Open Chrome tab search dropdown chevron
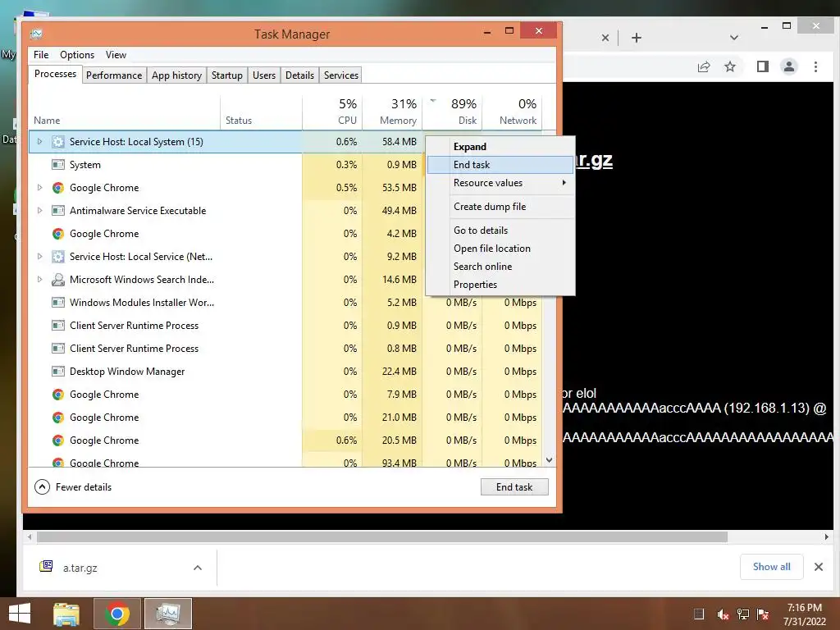840x630 pixels. [734, 38]
